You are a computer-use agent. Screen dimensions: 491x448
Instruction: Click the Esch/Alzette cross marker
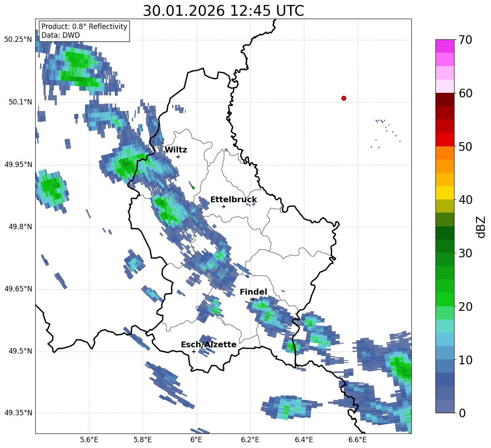point(194,351)
